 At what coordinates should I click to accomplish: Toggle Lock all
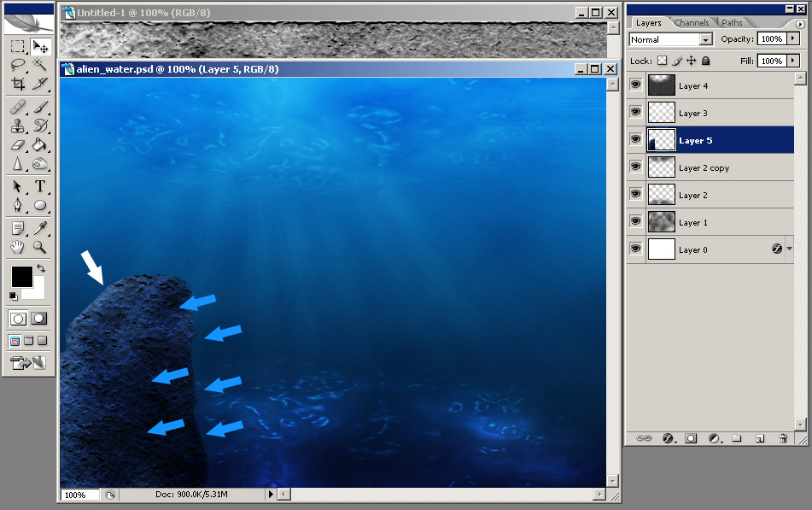tap(705, 61)
